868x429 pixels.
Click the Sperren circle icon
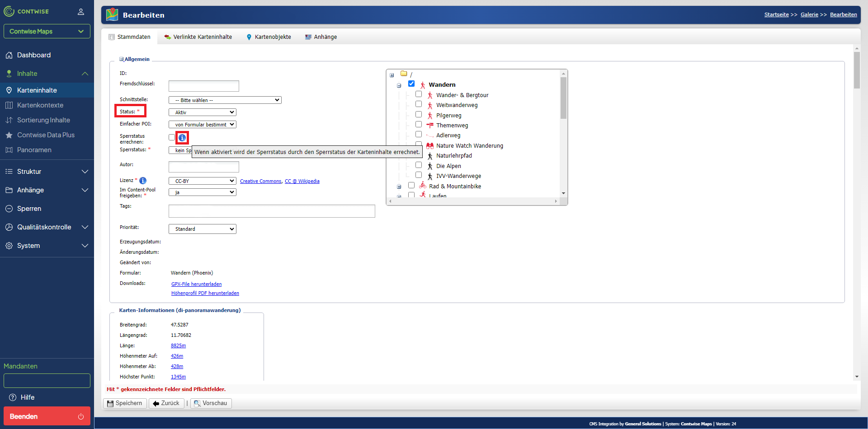click(x=9, y=209)
